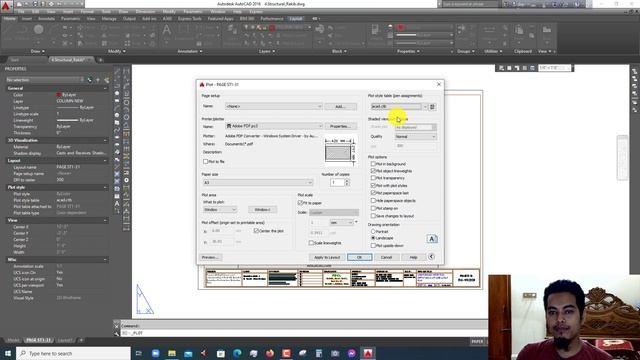Collapse the General section in Properties palette

tap(105, 88)
